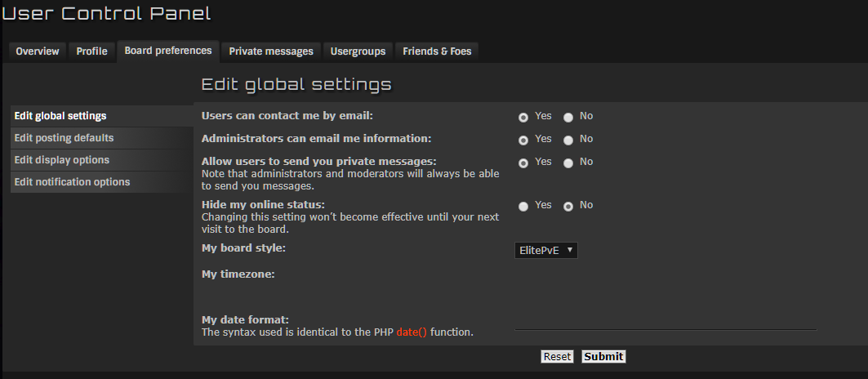
Task: Open the Usergroups tab
Action: [358, 51]
